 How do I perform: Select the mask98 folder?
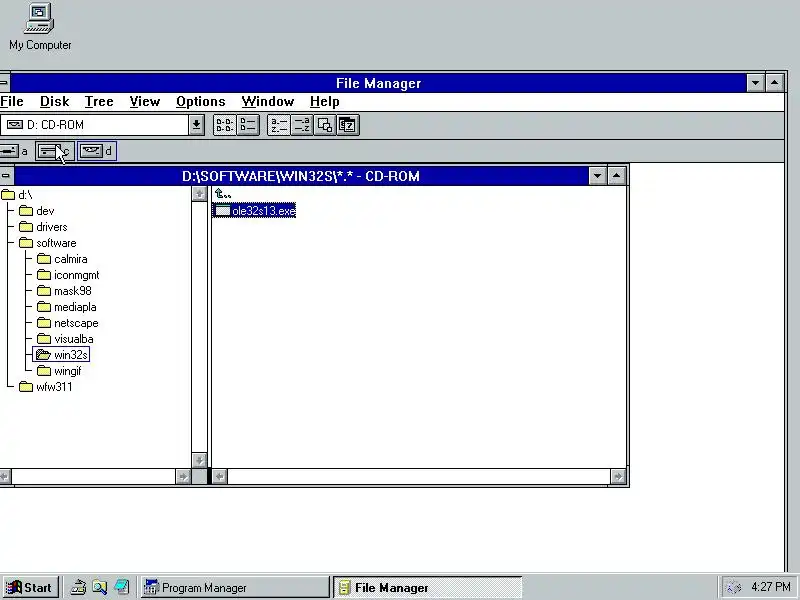coord(64,291)
